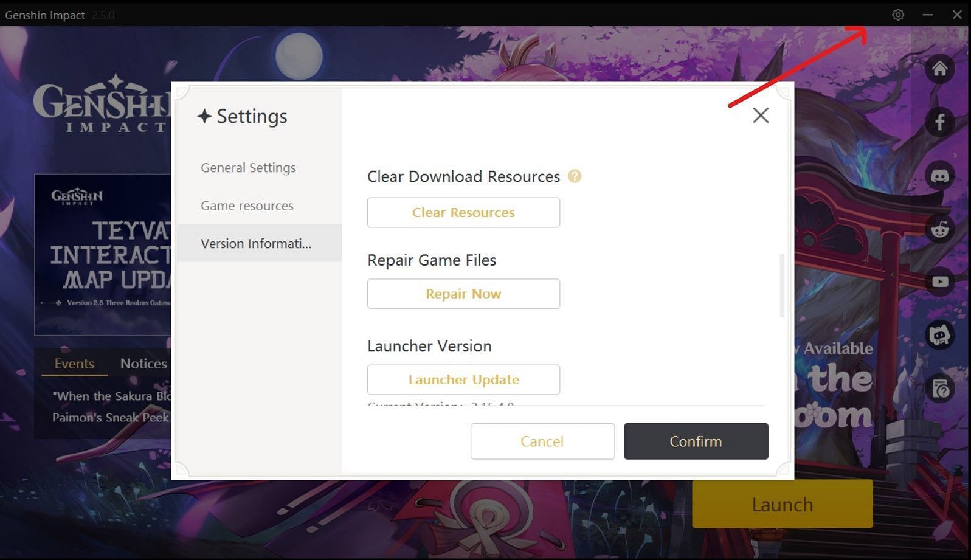This screenshot has width=971, height=560.
Task: Open the home website icon
Action: [940, 69]
